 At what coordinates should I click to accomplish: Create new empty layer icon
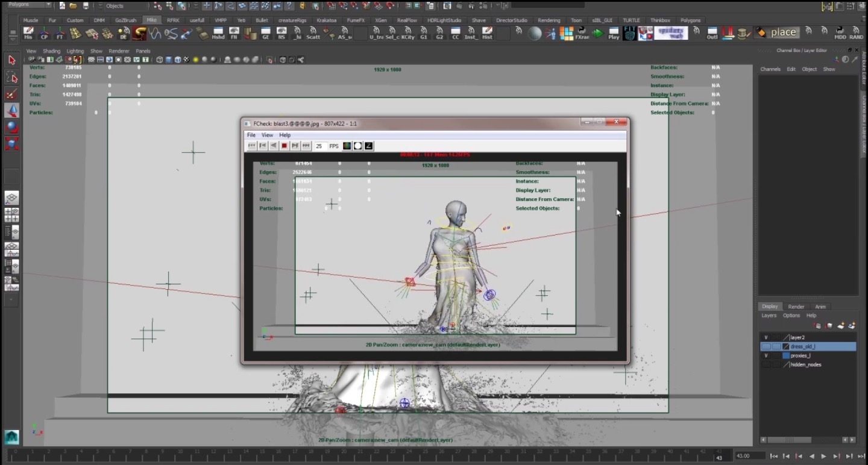click(x=841, y=325)
